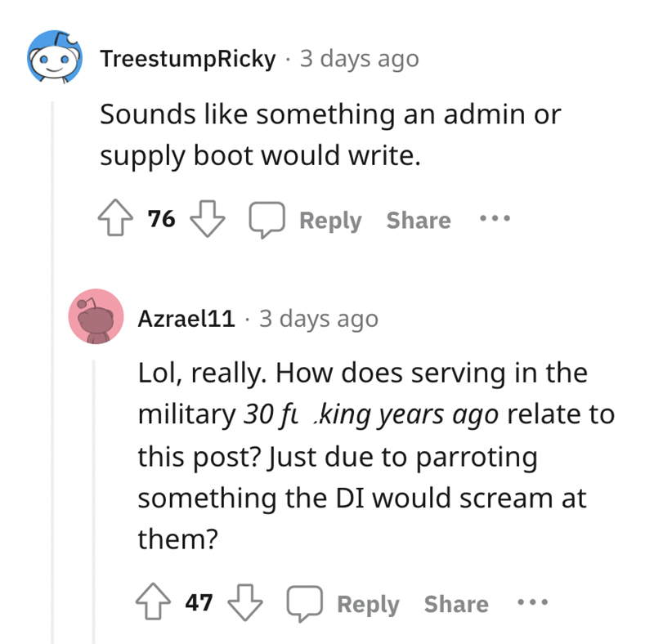The image size is (654, 644).
Task: Visit the Azrael11 username link
Action: coord(187,318)
